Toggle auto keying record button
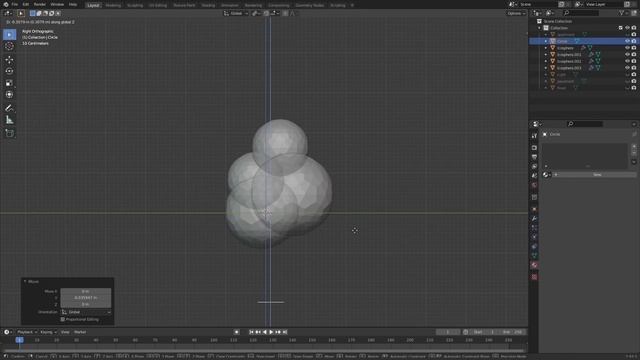640x360 pixels. [237, 332]
